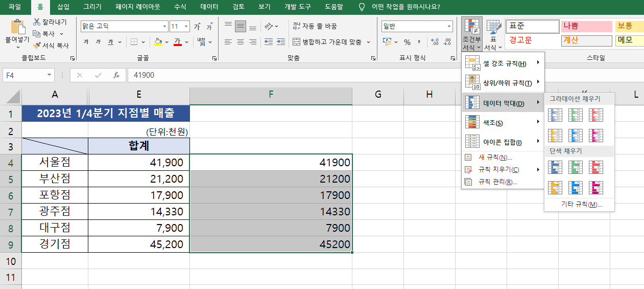
Task: Pick gradient fill blue data bar
Action: pyautogui.click(x=555, y=115)
